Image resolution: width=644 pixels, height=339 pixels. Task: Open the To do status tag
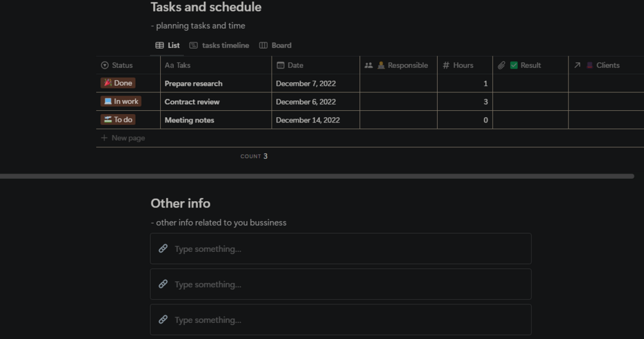(118, 120)
